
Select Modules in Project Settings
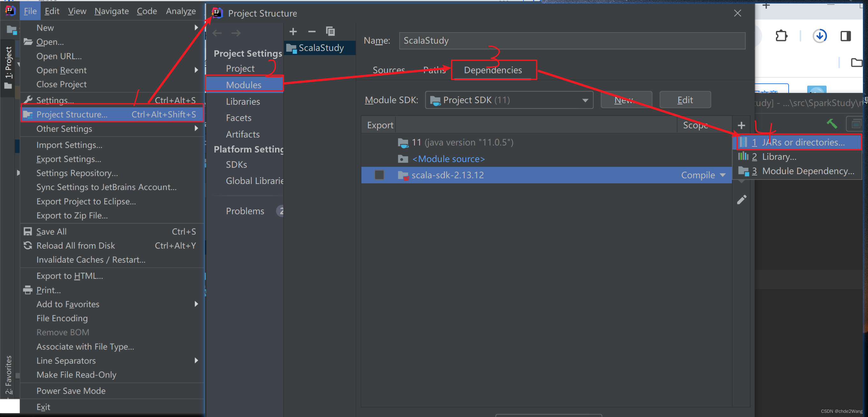(x=244, y=85)
